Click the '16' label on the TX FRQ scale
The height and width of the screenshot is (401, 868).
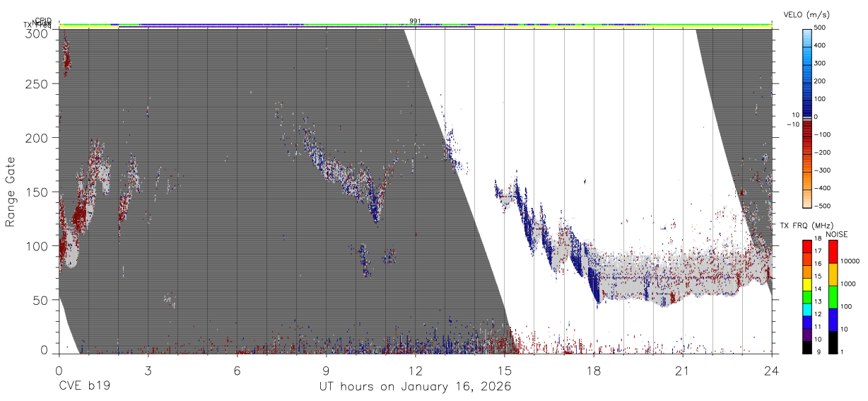pos(818,264)
